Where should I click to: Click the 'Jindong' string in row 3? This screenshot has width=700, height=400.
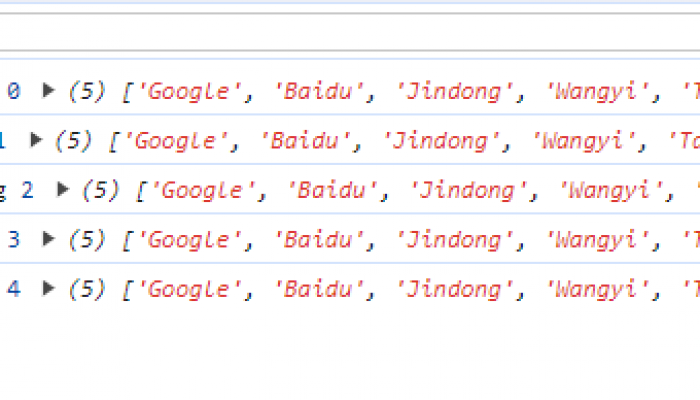pos(454,241)
